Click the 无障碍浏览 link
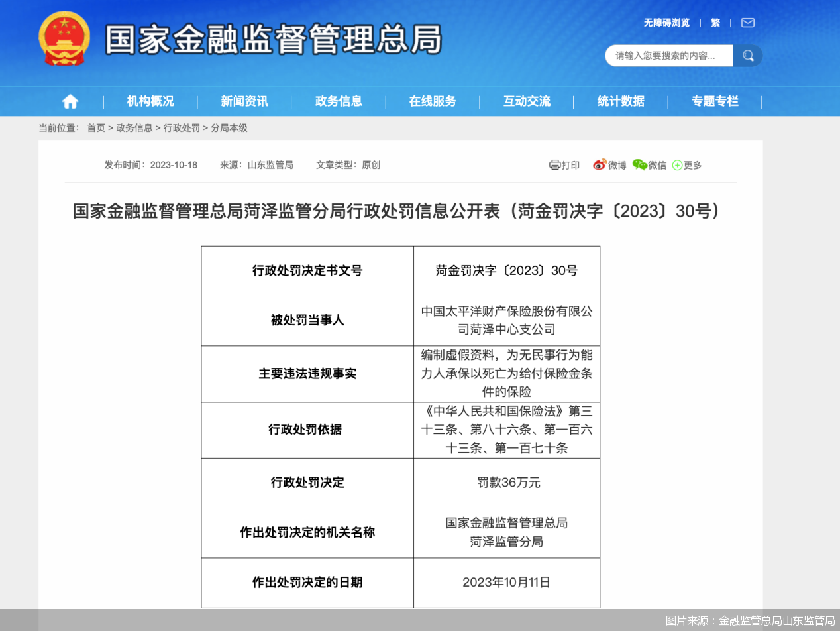840x631 pixels. [666, 23]
